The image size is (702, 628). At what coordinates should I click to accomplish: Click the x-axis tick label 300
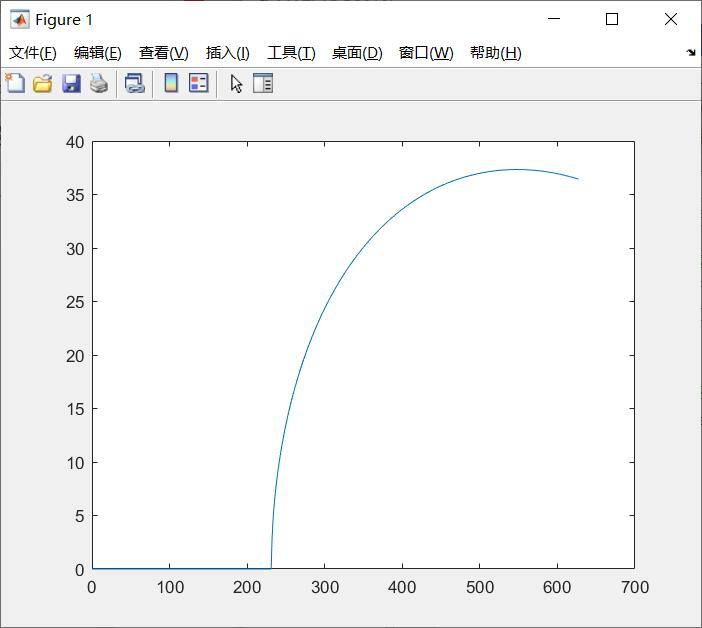pyautogui.click(x=325, y=587)
